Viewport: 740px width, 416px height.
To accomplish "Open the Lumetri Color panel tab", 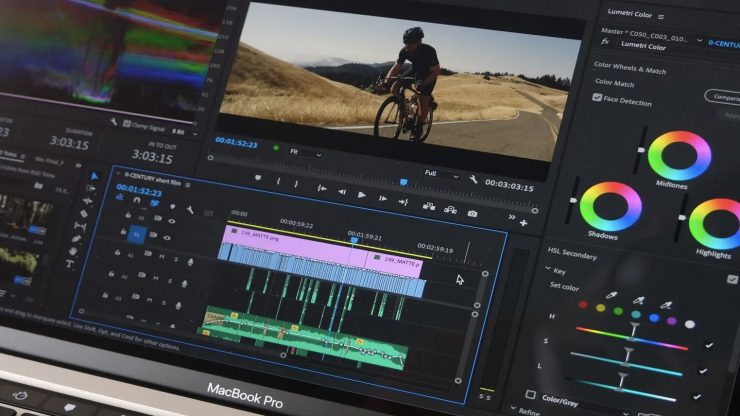I will point(632,14).
